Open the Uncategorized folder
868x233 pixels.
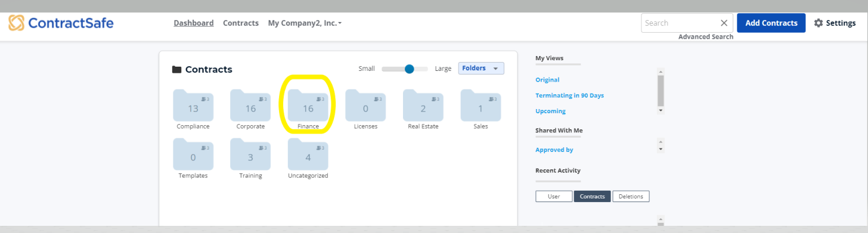pyautogui.click(x=308, y=154)
